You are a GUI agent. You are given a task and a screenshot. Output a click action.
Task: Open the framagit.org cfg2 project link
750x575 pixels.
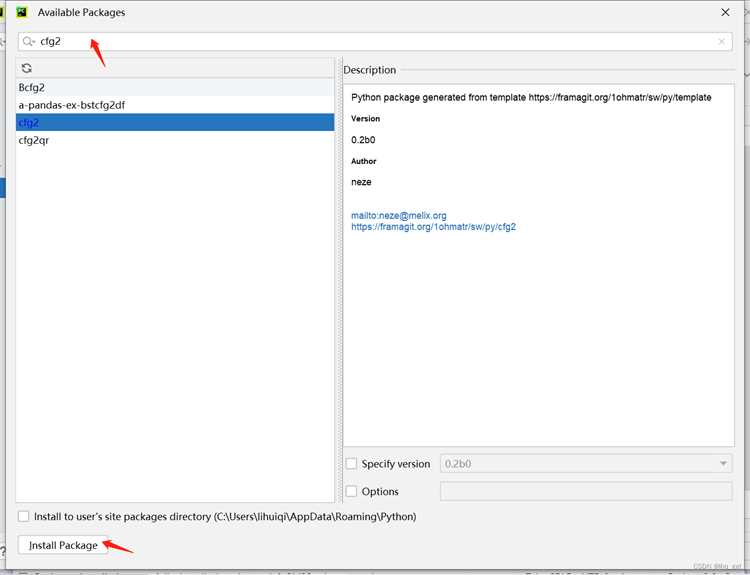click(433, 227)
